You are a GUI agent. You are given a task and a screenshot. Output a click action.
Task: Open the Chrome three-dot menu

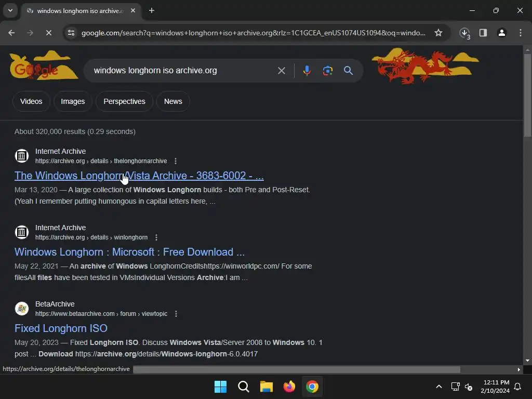(x=521, y=33)
